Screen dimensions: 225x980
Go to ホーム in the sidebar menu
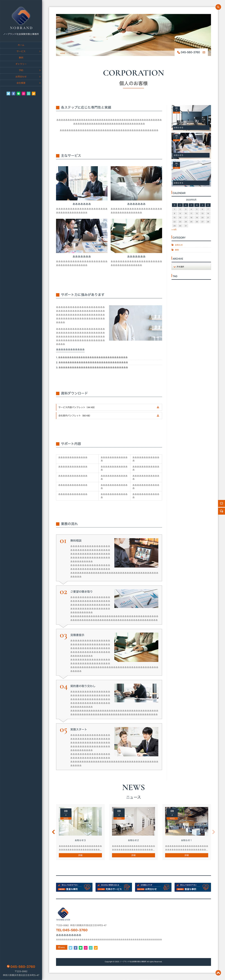point(21,45)
